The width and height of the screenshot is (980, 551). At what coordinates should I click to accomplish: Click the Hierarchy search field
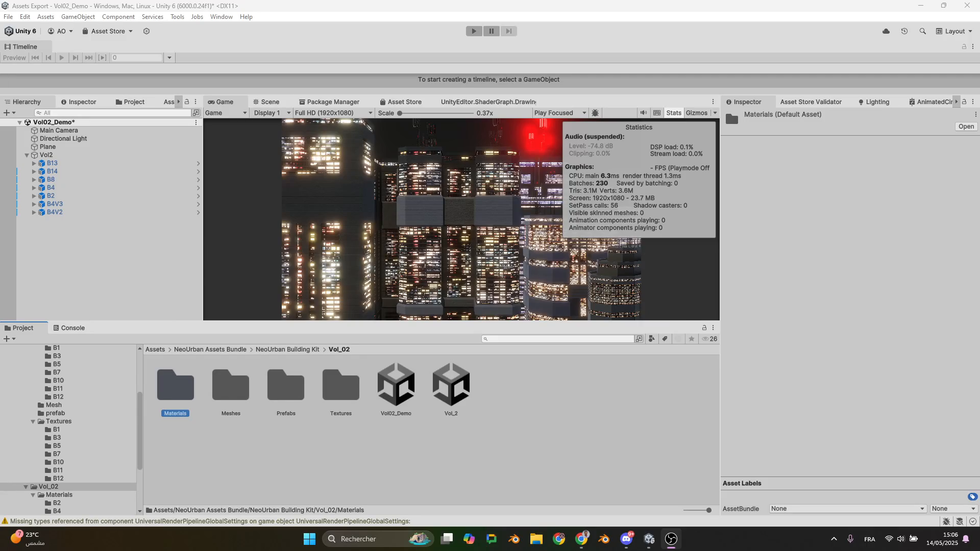coord(113,113)
